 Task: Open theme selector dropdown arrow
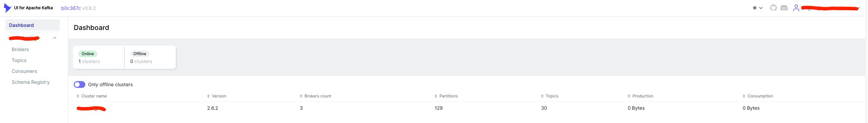click(761, 8)
